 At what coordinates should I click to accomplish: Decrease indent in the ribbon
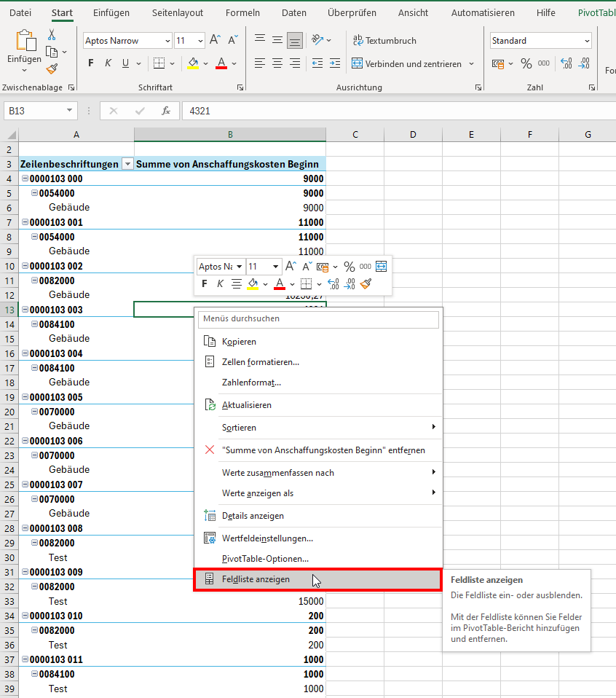pos(317,63)
